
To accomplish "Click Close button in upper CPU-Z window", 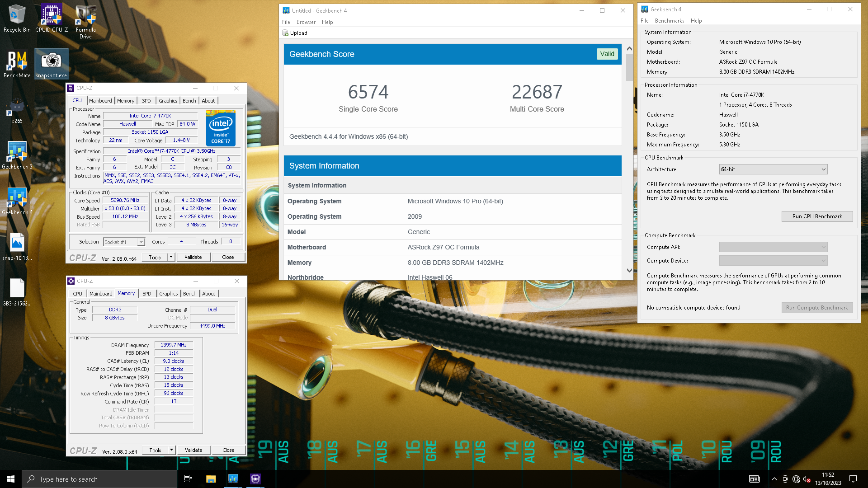I will point(228,257).
